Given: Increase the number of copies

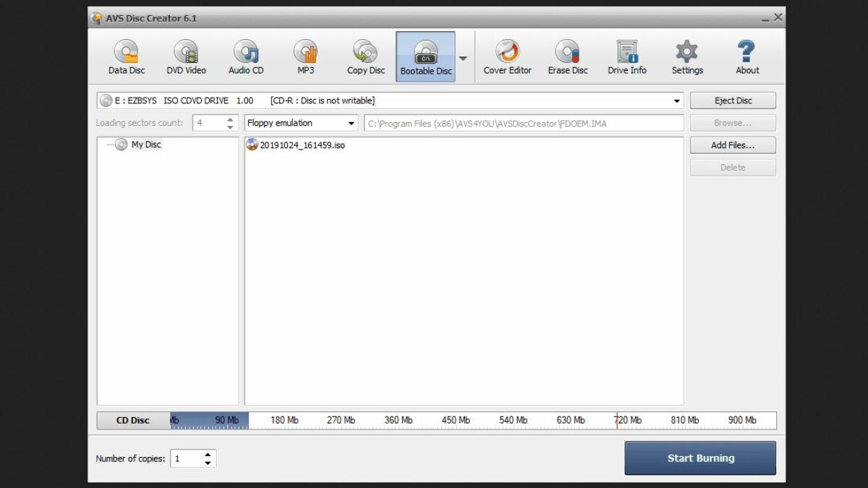Looking at the screenshot, I should tap(208, 455).
